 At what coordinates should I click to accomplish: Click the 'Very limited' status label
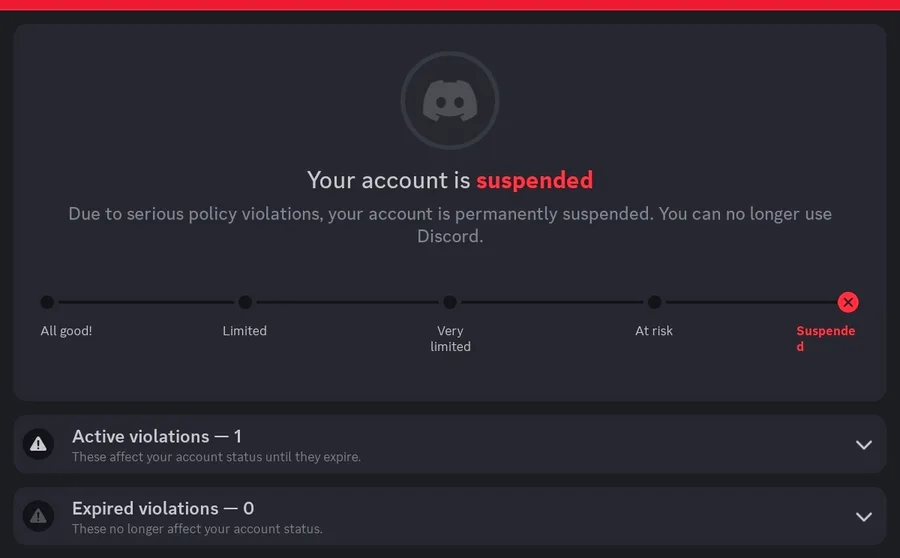coord(450,339)
